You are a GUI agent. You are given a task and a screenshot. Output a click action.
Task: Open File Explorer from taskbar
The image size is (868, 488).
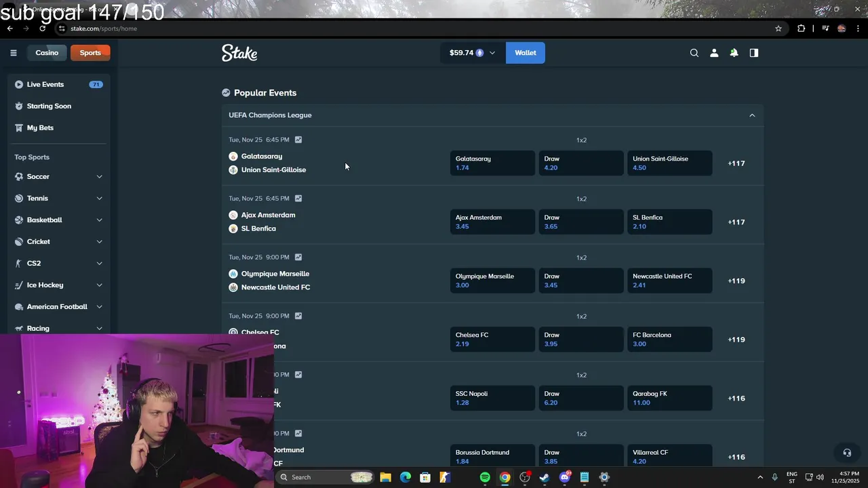click(x=385, y=477)
